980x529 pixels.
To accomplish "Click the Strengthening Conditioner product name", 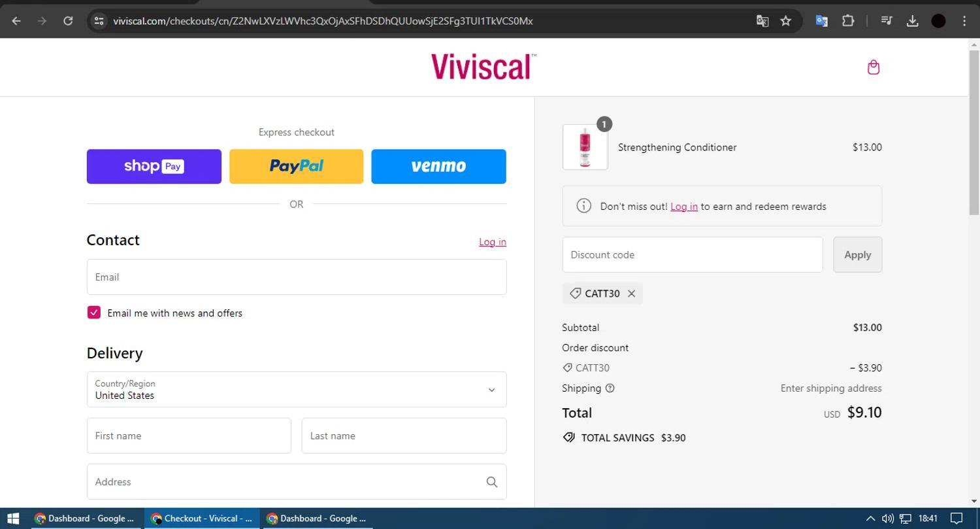I will click(678, 148).
